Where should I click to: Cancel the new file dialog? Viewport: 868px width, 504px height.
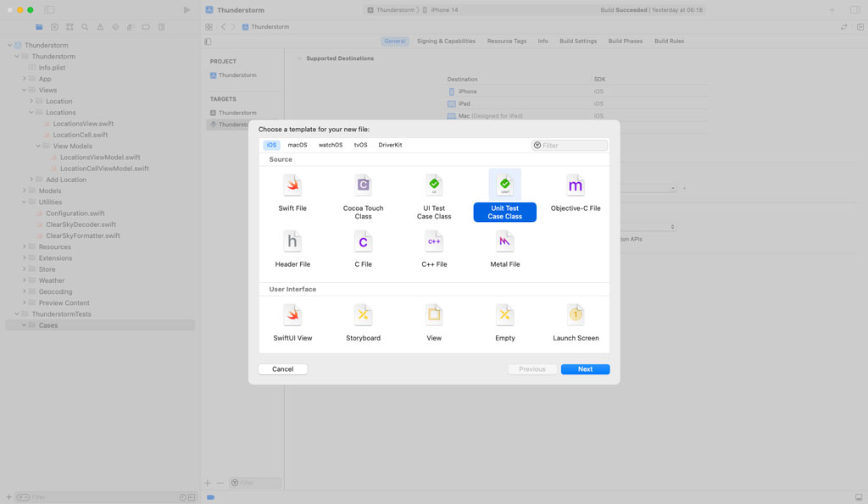tap(282, 369)
